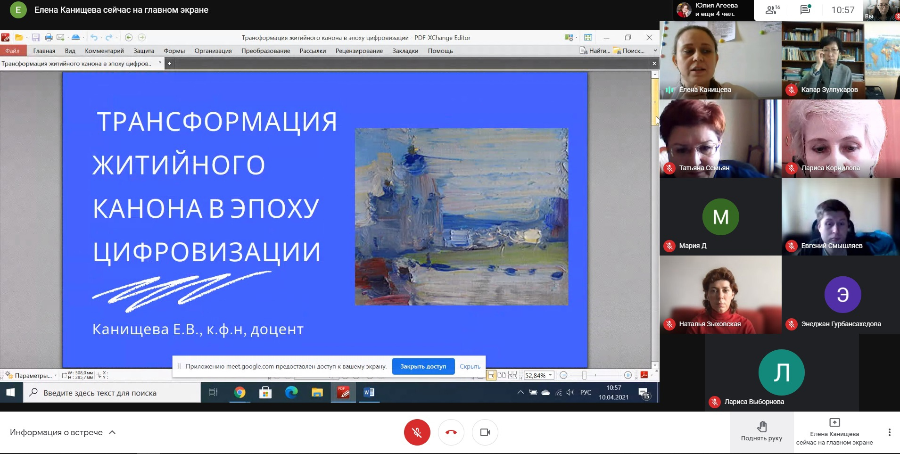Screen dimensions: 900x454
Task: Open the participants list icon
Action: click(772, 9)
